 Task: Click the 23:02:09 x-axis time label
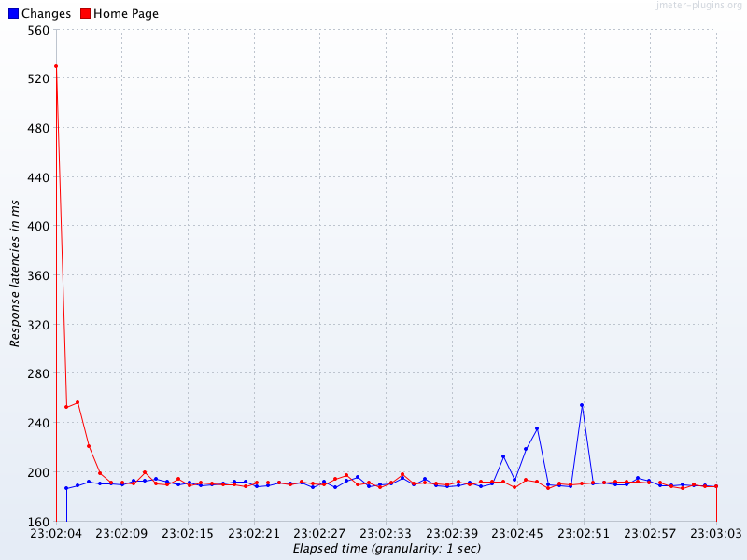(x=121, y=533)
